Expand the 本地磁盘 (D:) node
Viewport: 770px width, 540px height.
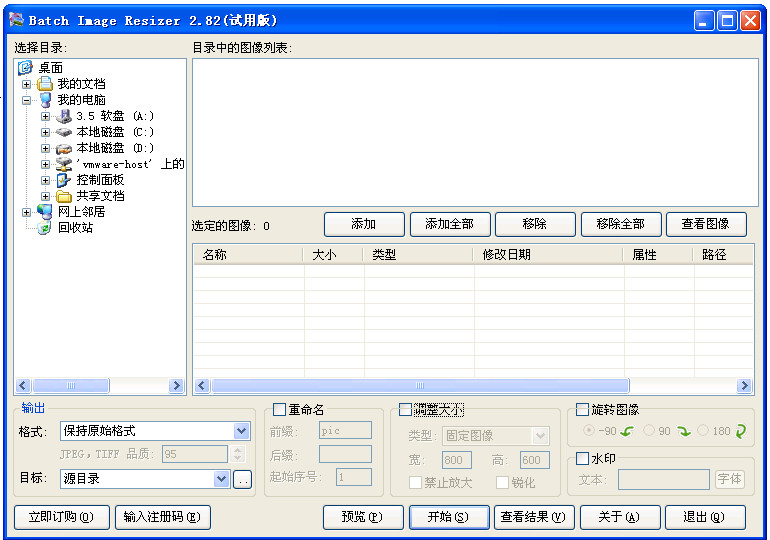(45, 148)
